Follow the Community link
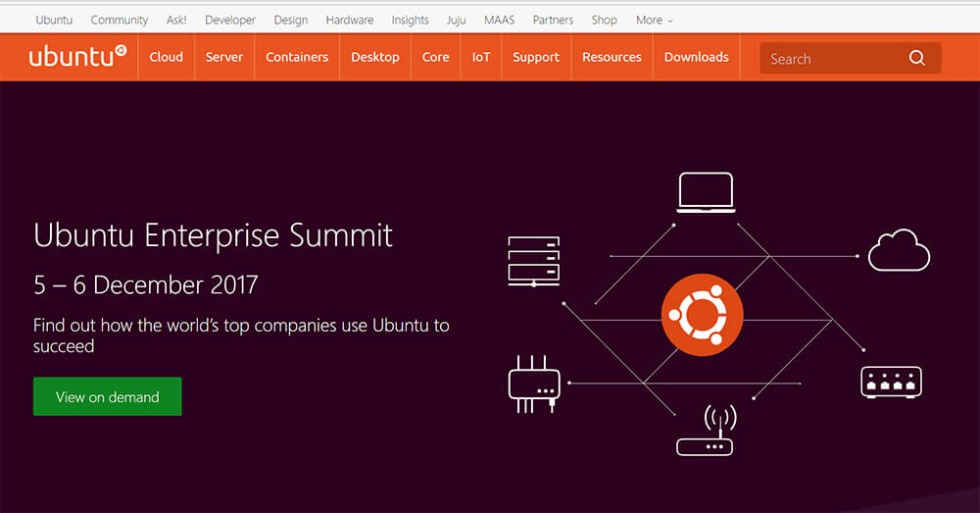The image size is (980, 513). 120,20
